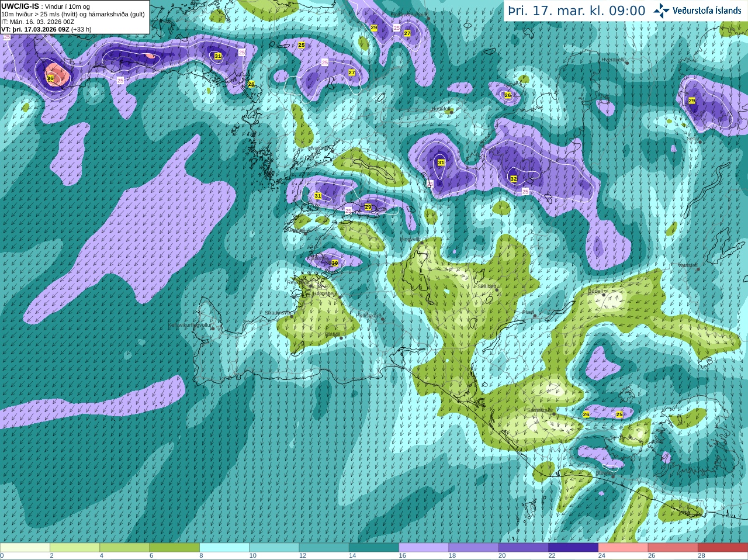Click the Holtavörðuheiði station label
Viewport: 748px width, 560px height.
pyautogui.click(x=409, y=14)
